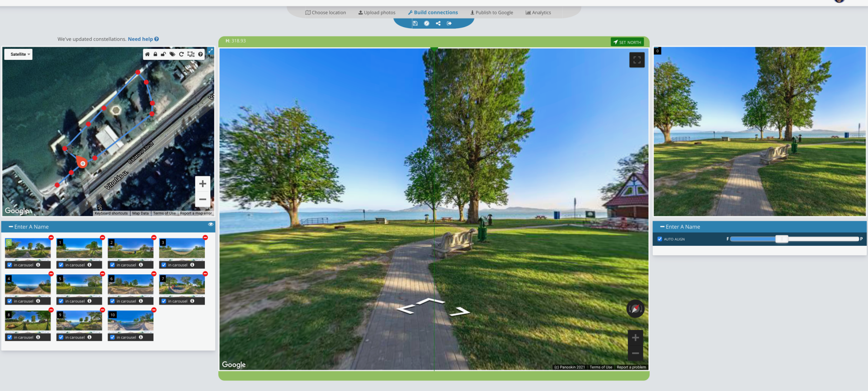
Task: Click the F to P alignment slider handle
Action: coord(782,239)
